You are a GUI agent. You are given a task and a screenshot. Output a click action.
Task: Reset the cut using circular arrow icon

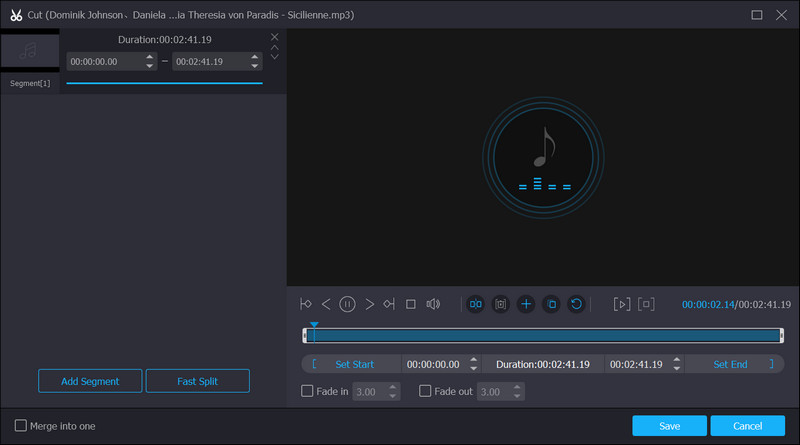pos(576,304)
